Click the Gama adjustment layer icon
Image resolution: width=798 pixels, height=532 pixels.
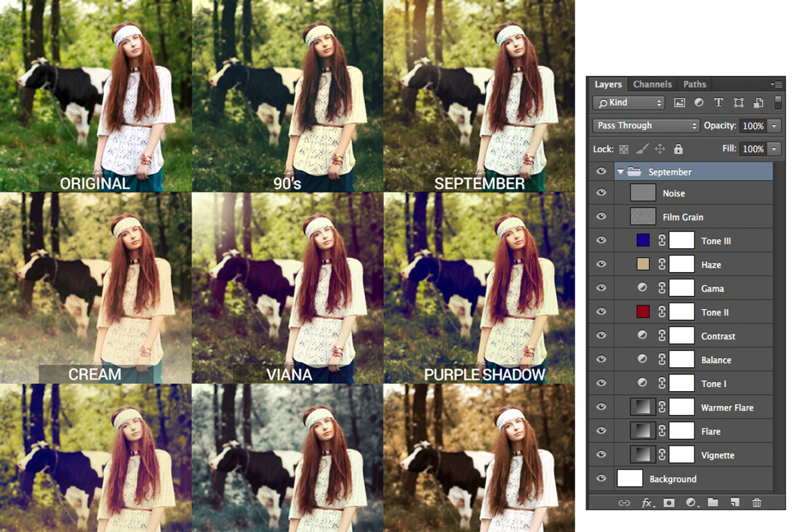pyautogui.click(x=642, y=288)
